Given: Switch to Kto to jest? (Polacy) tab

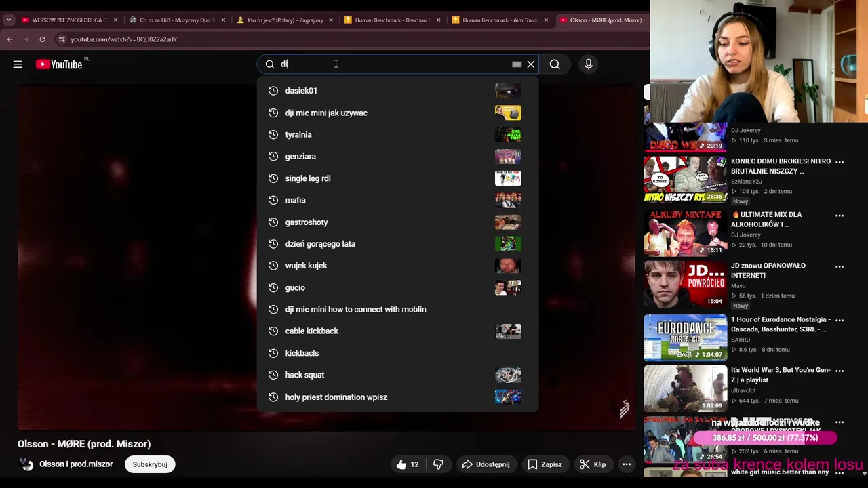Looking at the screenshot, I should tap(284, 20).
